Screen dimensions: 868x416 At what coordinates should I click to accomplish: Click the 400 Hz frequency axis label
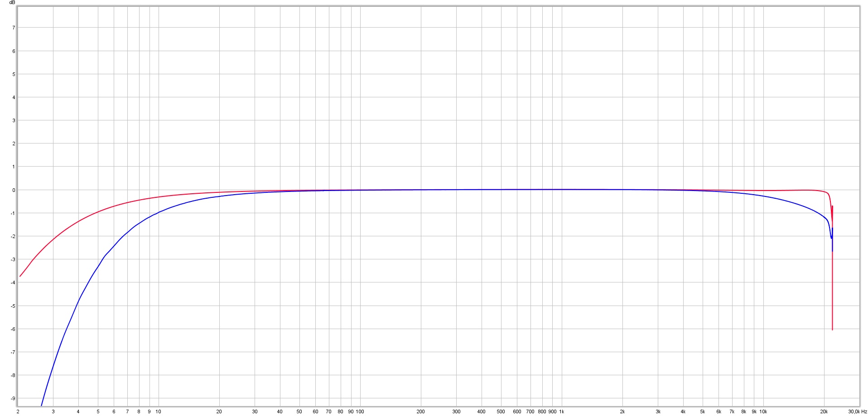(481, 411)
